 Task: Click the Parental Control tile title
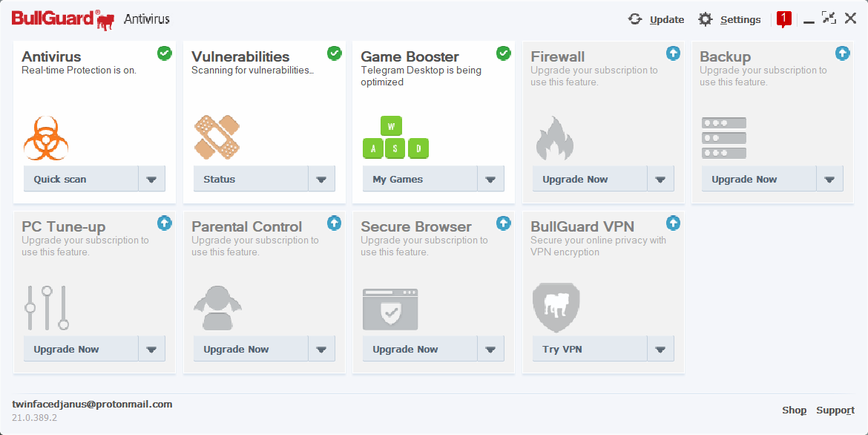pyautogui.click(x=247, y=226)
